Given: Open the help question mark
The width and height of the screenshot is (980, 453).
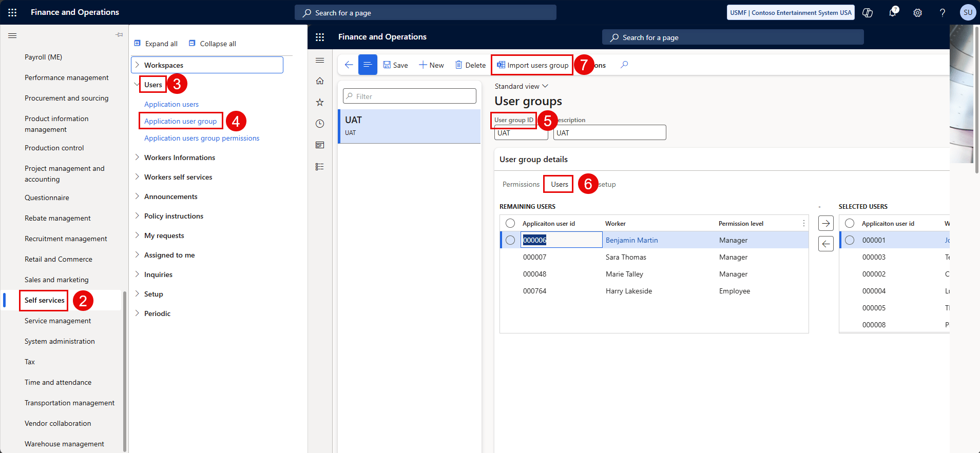Looking at the screenshot, I should pos(943,13).
